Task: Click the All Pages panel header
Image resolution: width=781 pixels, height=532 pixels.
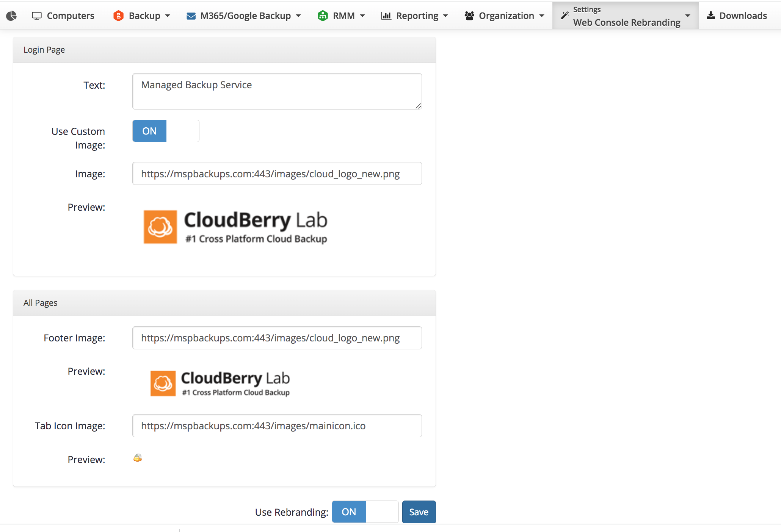Action: [x=224, y=303]
